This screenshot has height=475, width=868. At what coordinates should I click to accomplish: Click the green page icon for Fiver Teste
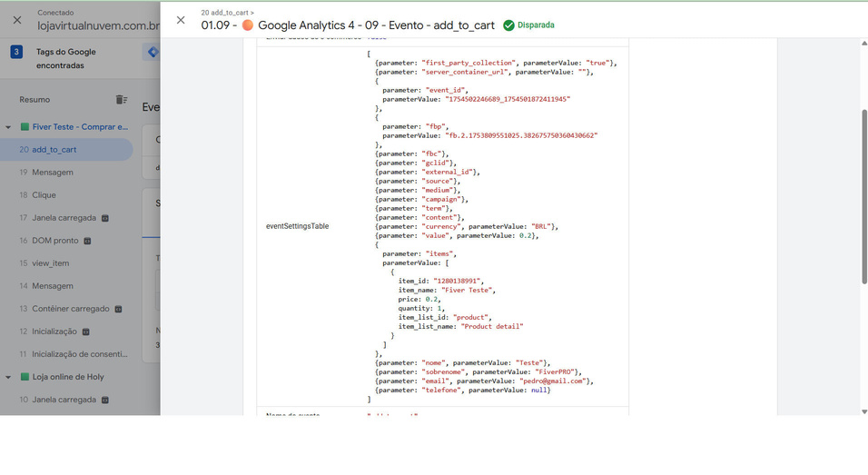coord(25,127)
